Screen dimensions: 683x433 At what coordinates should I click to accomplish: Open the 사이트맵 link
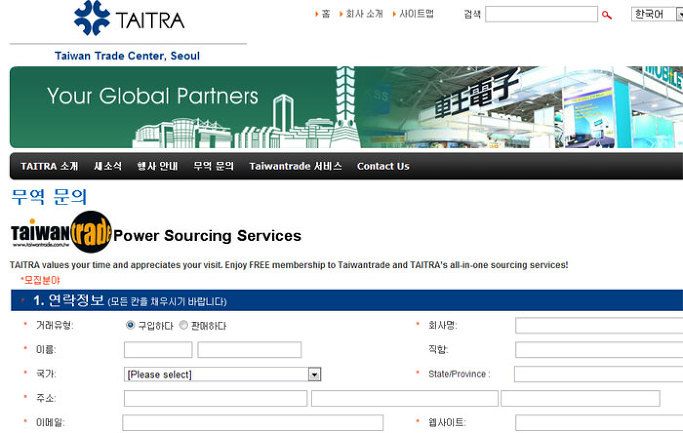[x=416, y=14]
